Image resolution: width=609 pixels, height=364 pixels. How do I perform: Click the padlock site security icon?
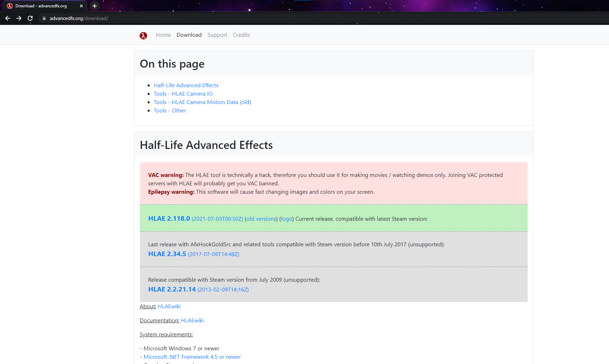[44, 18]
